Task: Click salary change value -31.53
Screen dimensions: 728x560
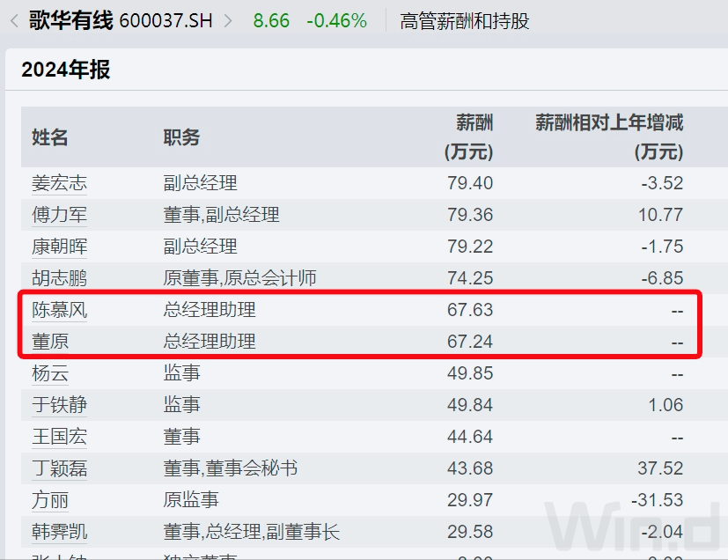Action: pos(658,500)
